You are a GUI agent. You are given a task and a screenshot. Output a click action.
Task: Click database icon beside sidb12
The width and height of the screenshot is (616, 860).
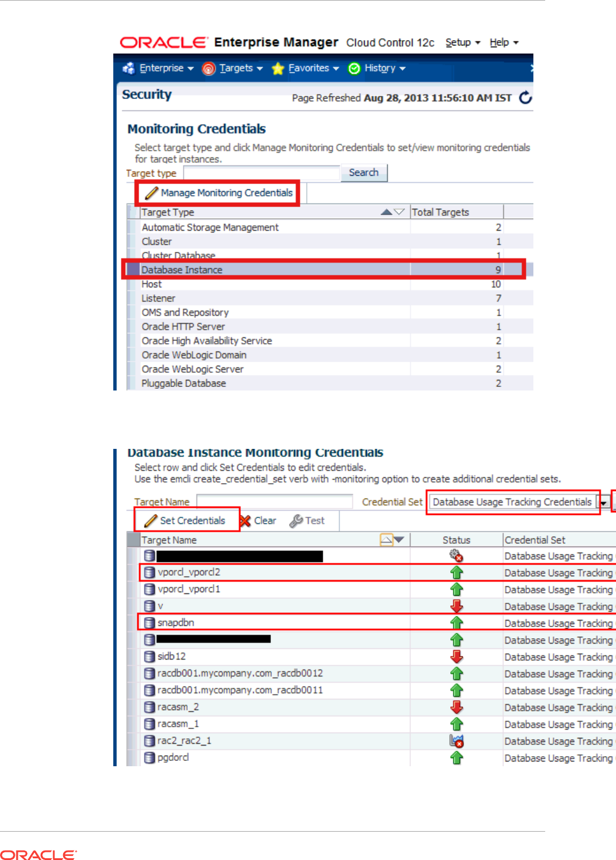[x=150, y=657]
